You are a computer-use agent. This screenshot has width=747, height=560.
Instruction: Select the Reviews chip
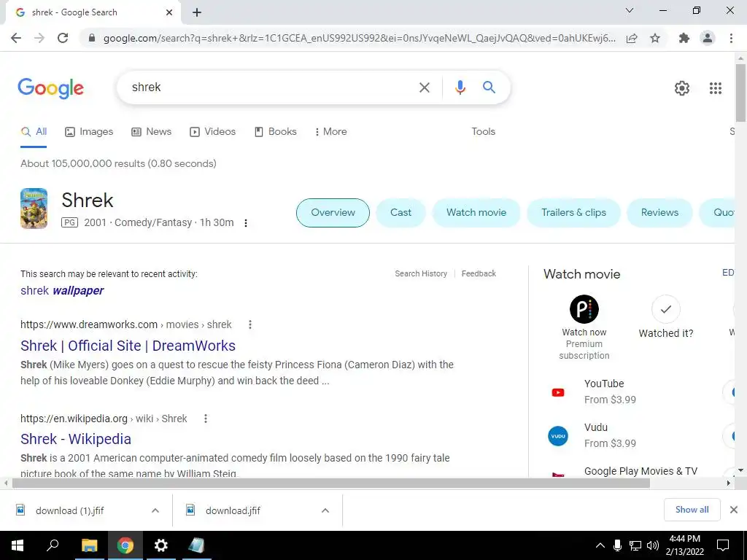click(x=659, y=213)
